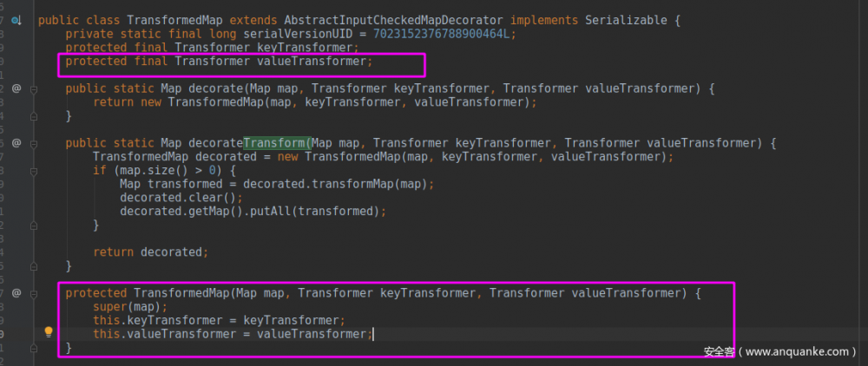Screen dimensions: 868x366
Task: Collapse the if (map.size() > 0) block
Action: pyautogui.click(x=34, y=171)
